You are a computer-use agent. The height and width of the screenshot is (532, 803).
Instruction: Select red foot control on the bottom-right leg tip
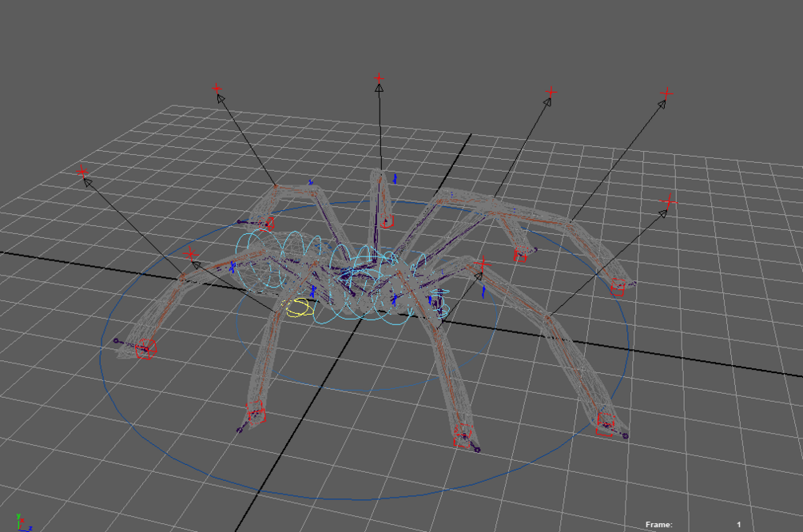(x=606, y=425)
